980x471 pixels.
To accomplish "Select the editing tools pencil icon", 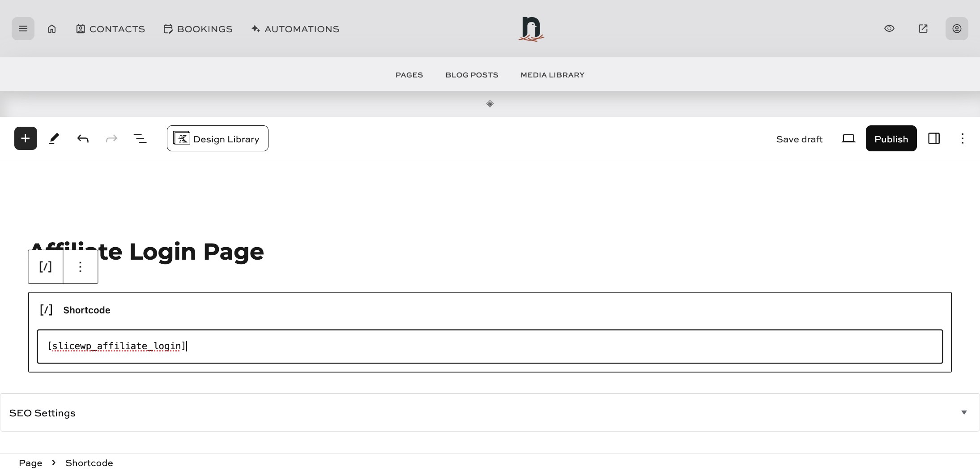I will [54, 138].
